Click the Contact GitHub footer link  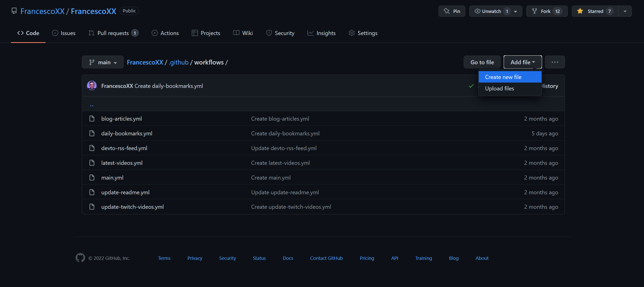click(x=326, y=258)
